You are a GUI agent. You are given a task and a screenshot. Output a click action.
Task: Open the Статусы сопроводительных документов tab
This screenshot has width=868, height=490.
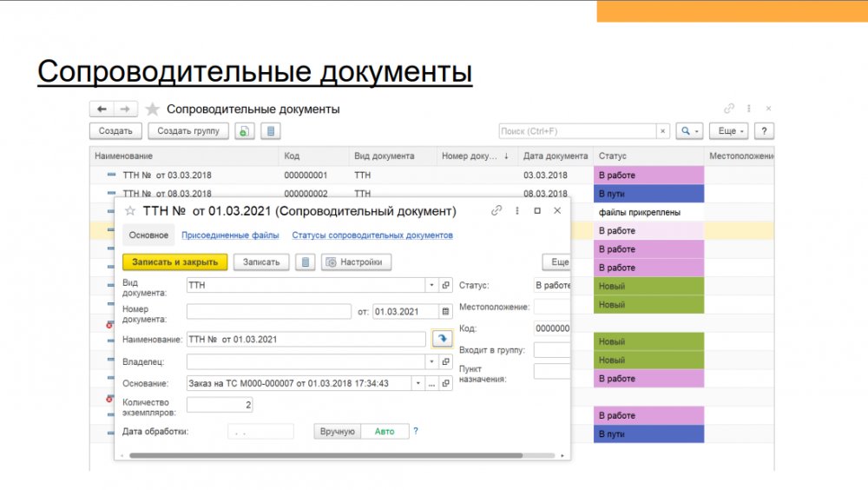pos(372,235)
